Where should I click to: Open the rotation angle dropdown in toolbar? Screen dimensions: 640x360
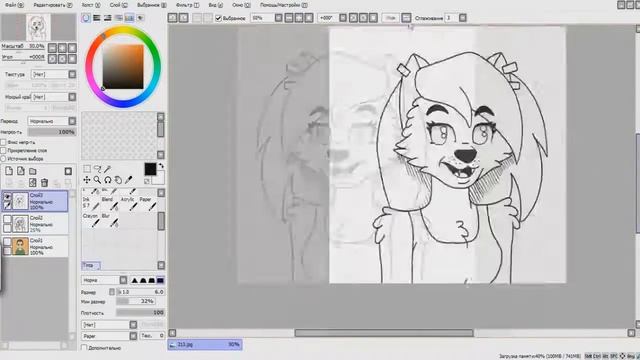343,18
